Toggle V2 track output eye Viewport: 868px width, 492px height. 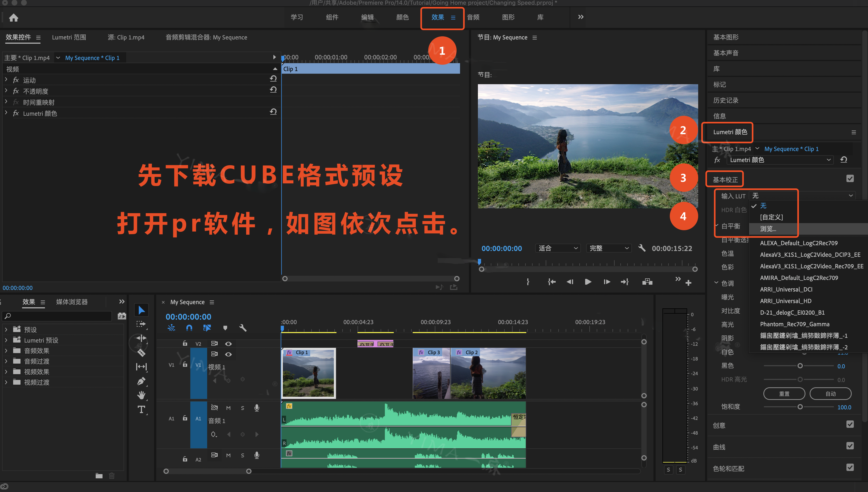point(228,344)
